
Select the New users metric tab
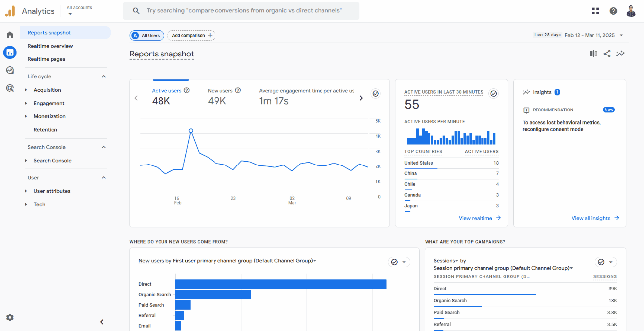(224, 96)
